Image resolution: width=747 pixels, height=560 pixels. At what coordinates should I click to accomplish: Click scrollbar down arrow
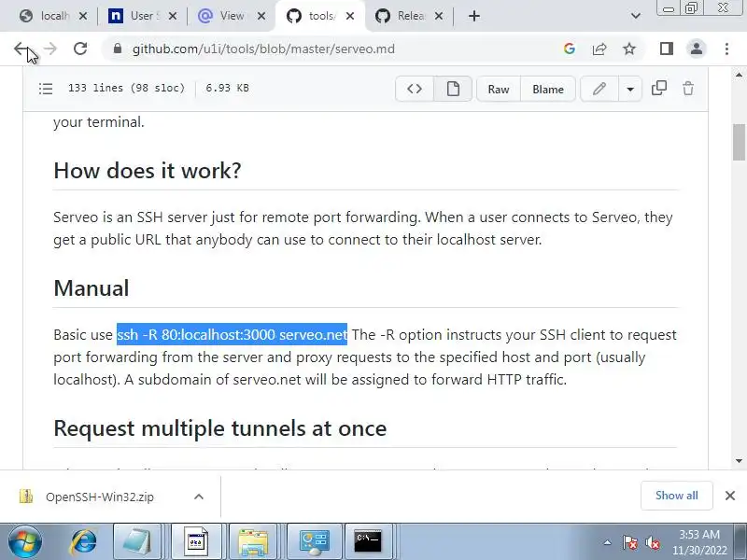click(739, 461)
